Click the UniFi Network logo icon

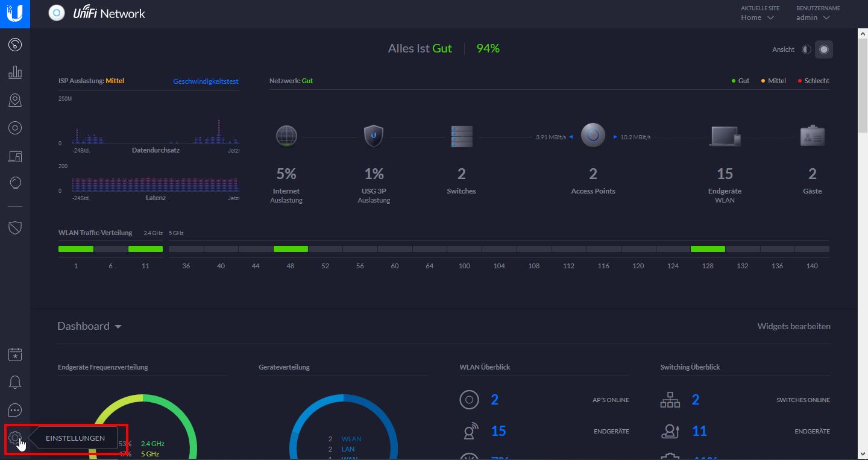pos(57,13)
